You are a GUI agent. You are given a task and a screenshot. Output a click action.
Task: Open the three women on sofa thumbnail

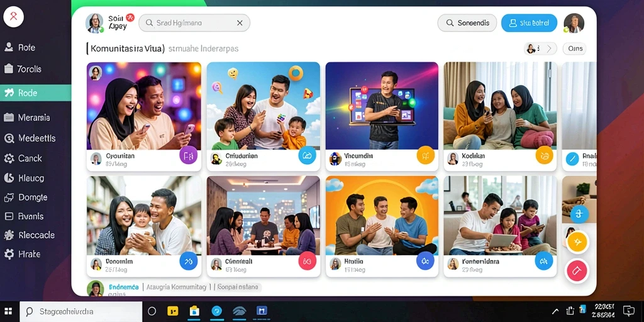500,106
